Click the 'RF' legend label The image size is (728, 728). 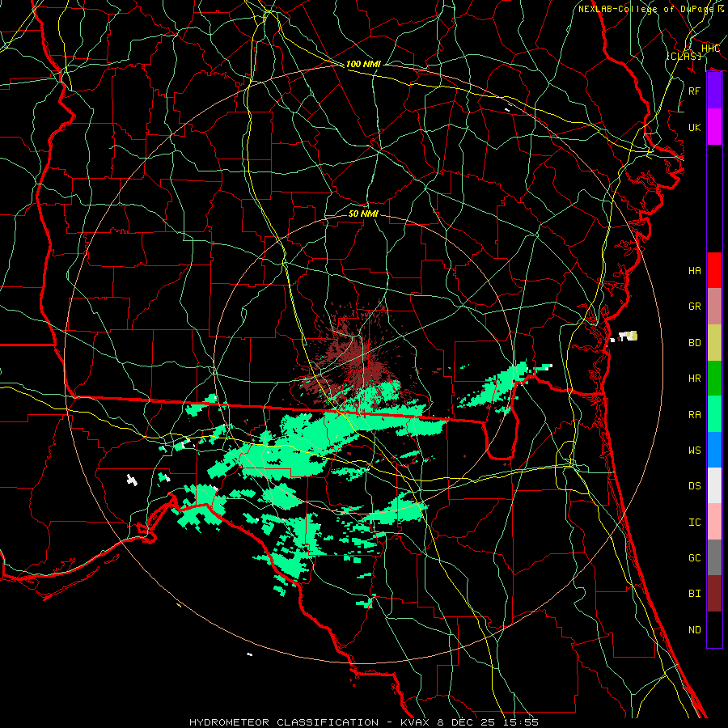694,91
